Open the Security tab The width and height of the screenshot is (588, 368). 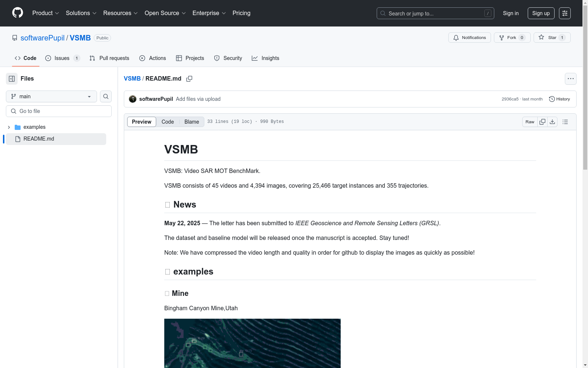click(228, 58)
